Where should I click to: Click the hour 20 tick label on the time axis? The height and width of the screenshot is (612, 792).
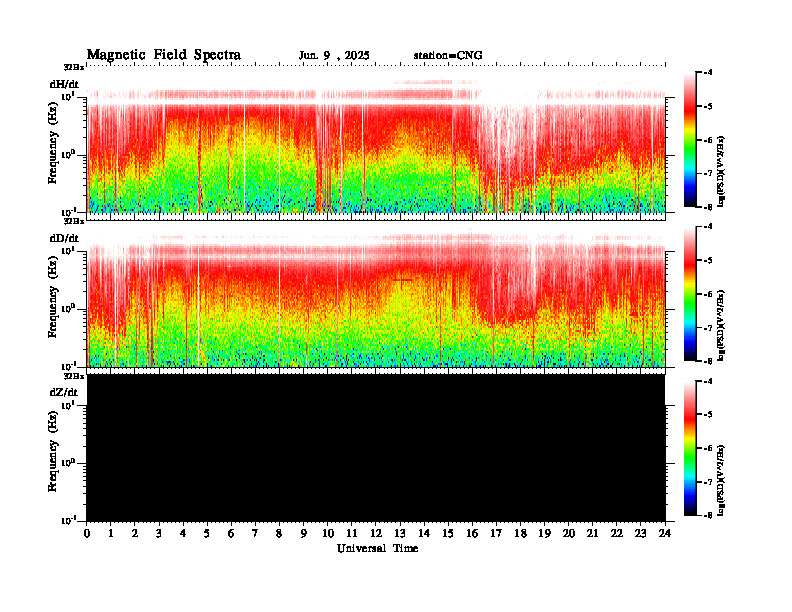568,534
